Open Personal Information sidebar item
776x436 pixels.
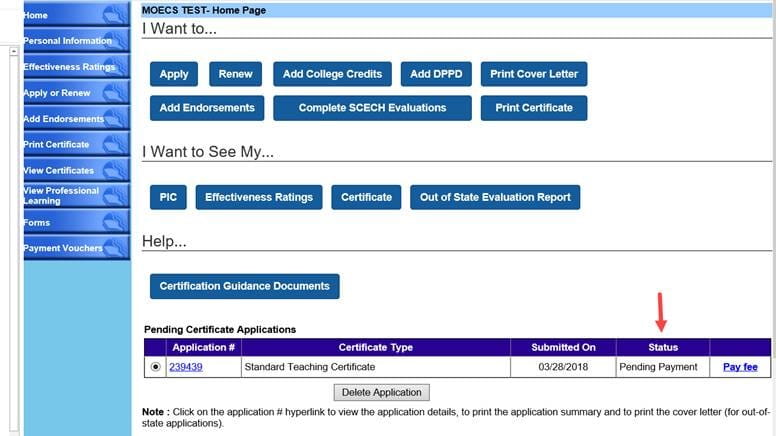(x=68, y=41)
